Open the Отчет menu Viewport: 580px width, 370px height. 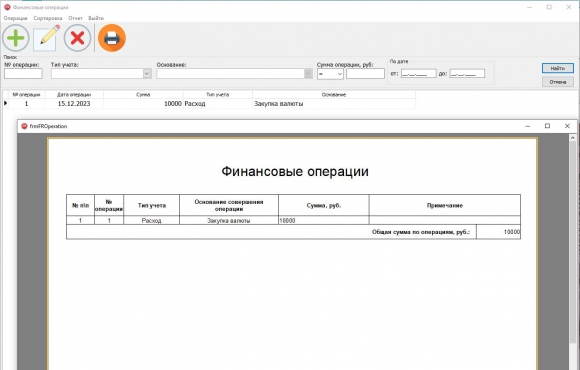point(75,18)
